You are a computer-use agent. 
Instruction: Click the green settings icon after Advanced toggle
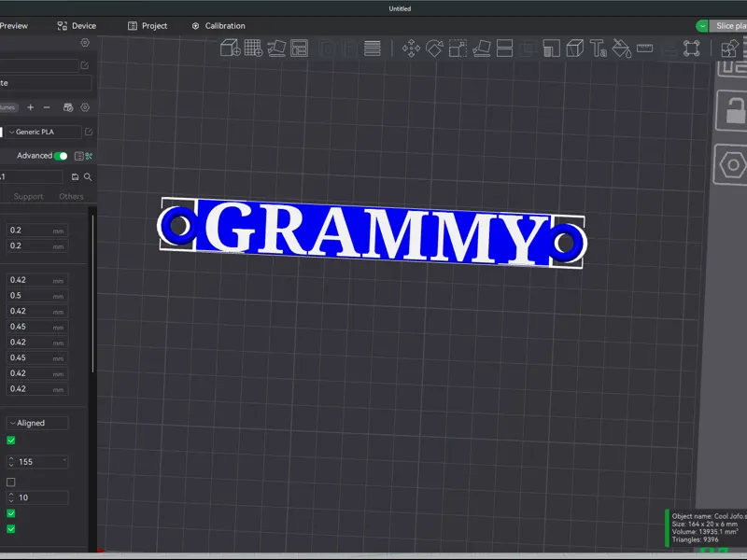[x=89, y=156]
